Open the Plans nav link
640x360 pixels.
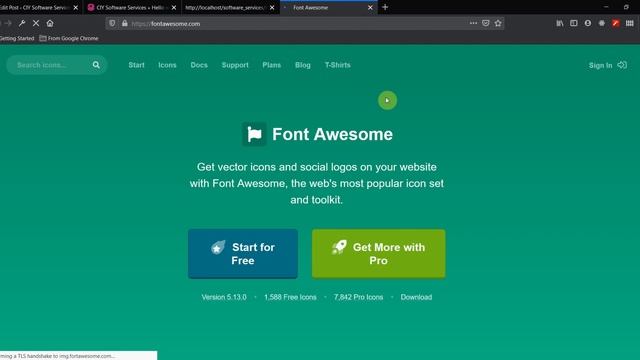click(x=271, y=65)
